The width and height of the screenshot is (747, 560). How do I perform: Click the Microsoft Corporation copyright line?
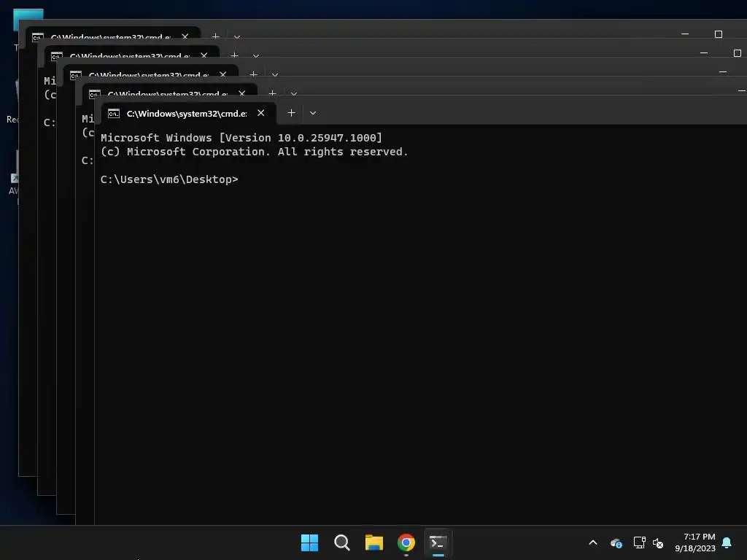point(254,152)
